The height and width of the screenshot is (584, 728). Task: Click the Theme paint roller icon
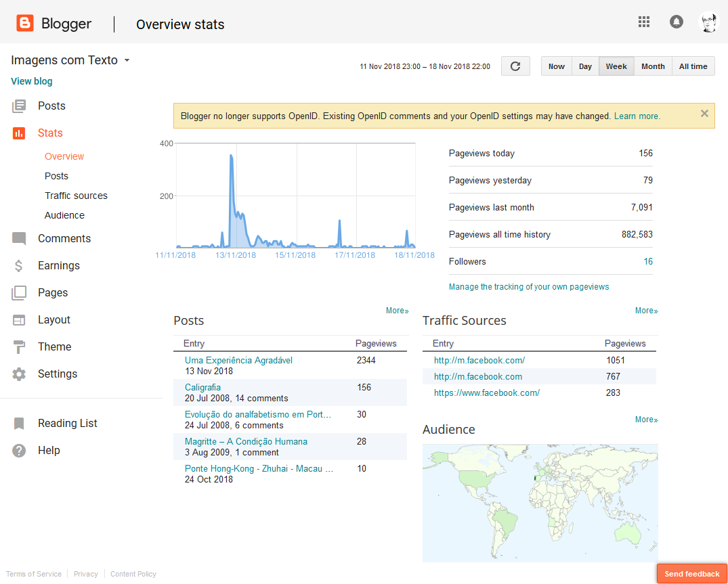(19, 347)
